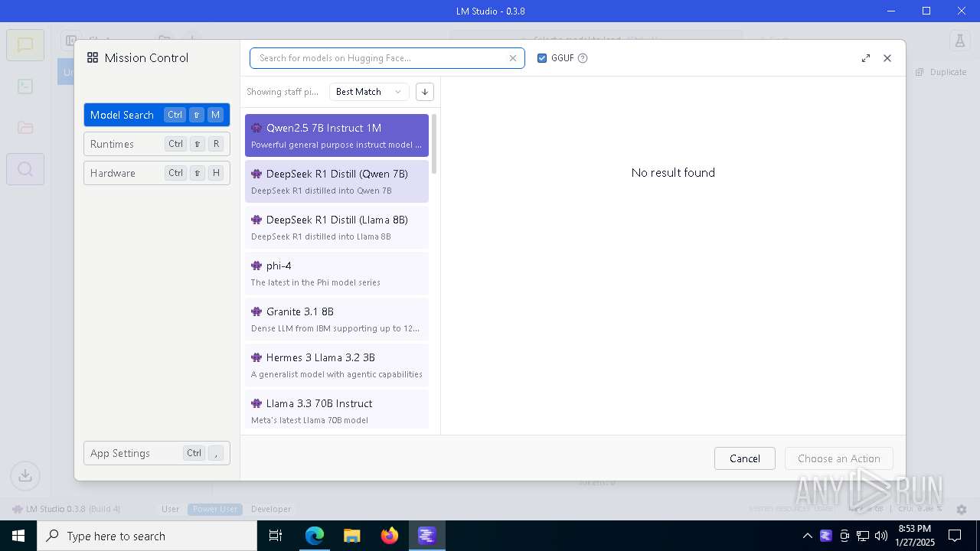
Task: Select Hermes 3 Llama 3.2 3B model
Action: click(x=337, y=365)
